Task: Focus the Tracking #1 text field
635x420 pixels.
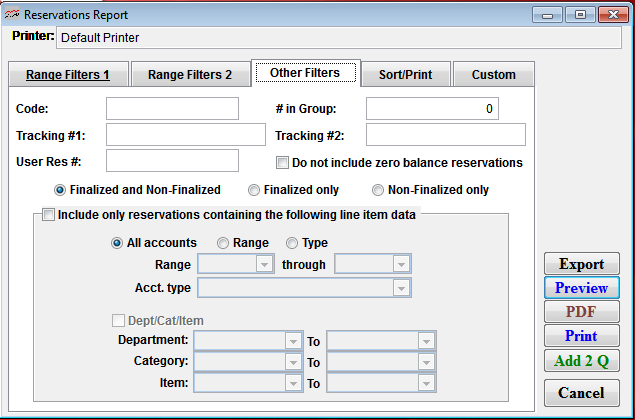Action: pyautogui.click(x=185, y=135)
